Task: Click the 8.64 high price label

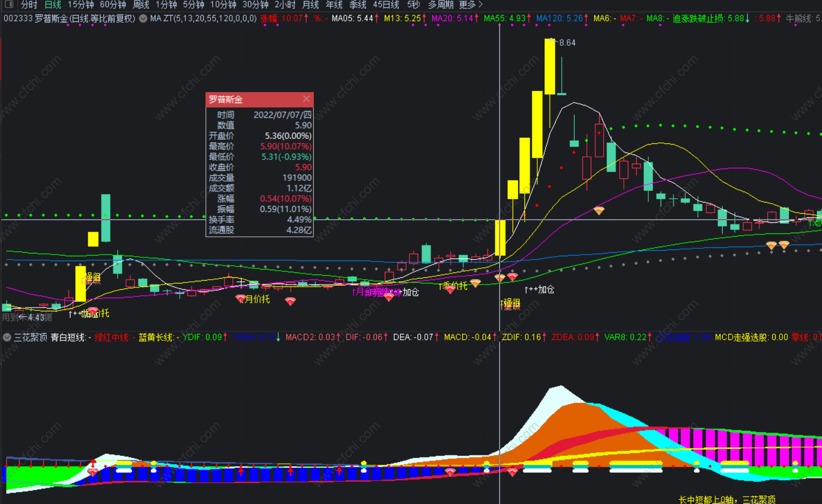Action: [567, 42]
